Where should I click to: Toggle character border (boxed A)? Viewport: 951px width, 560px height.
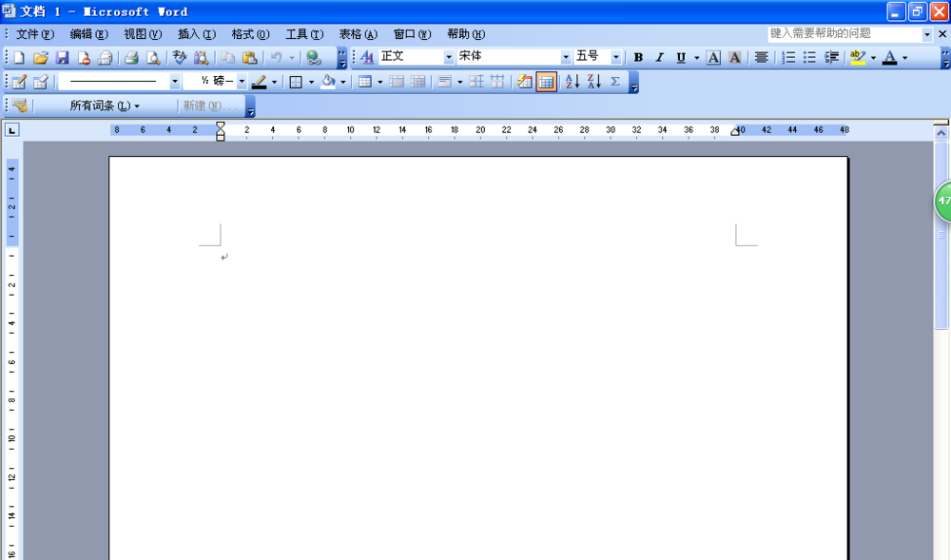coord(713,58)
